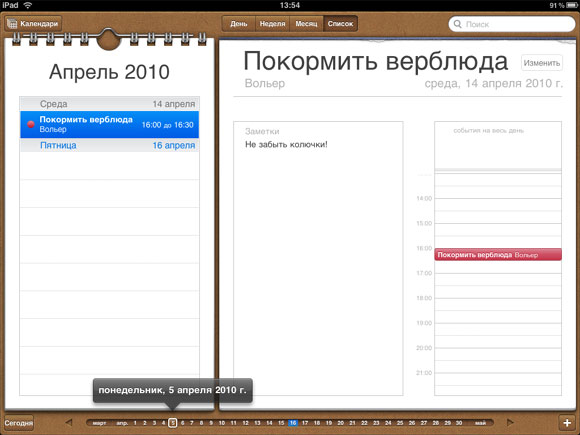Open the Календари calendars list button
This screenshot has height=435, width=580.
click(33, 24)
